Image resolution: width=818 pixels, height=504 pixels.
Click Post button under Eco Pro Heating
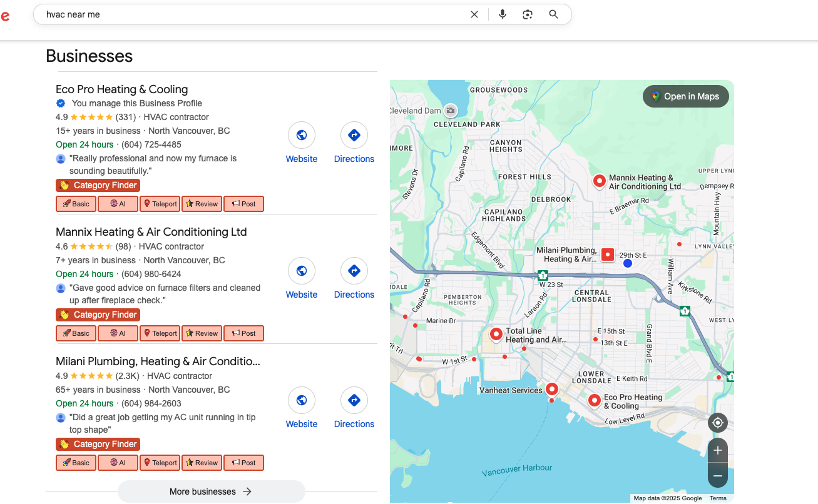click(x=243, y=204)
